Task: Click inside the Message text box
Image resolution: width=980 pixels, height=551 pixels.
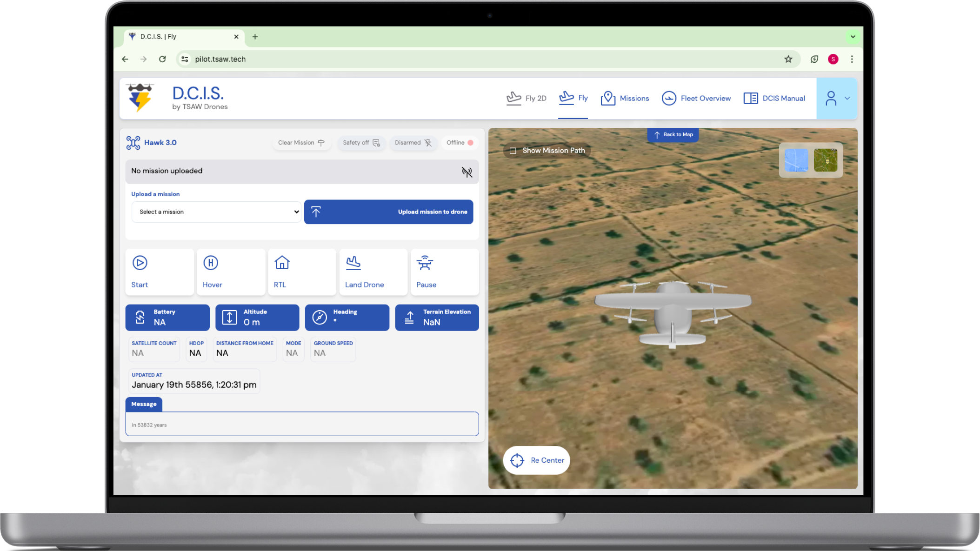Action: (x=302, y=424)
